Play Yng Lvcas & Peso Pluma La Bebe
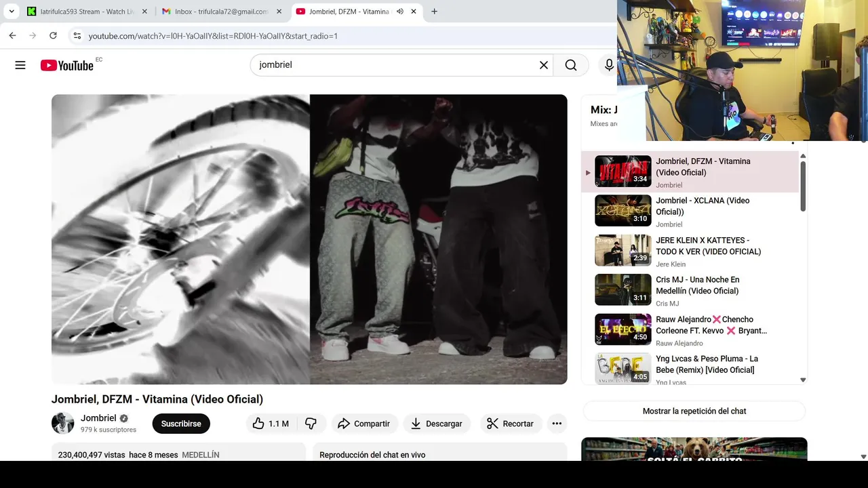Image resolution: width=868 pixels, height=488 pixels. pyautogui.click(x=690, y=368)
